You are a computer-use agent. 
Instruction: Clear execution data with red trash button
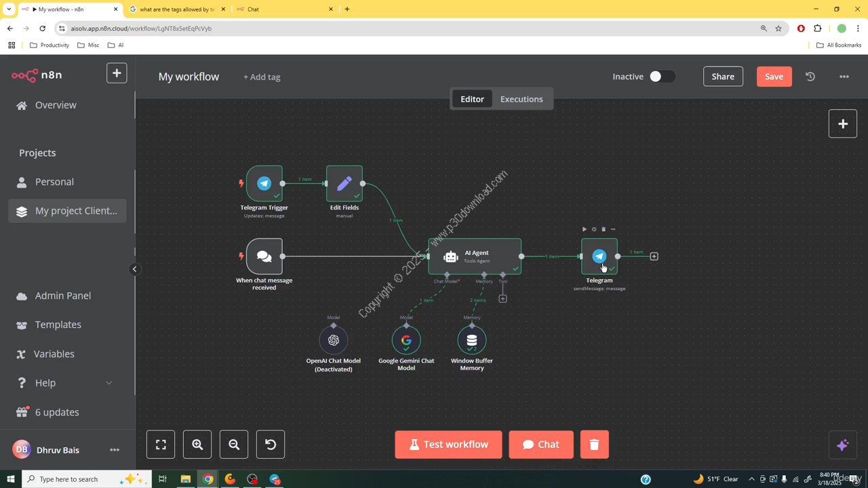pos(595,445)
